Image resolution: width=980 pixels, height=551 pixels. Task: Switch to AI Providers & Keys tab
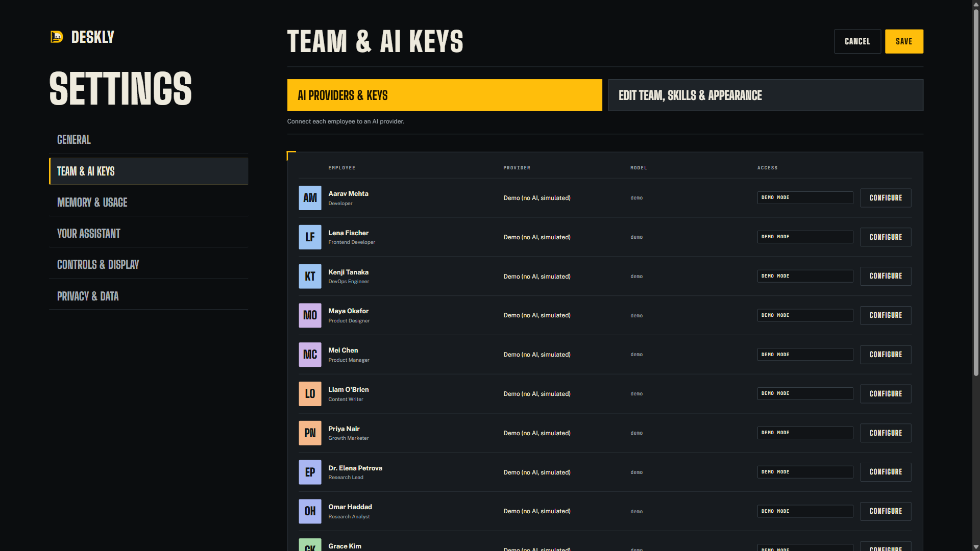pyautogui.click(x=445, y=95)
